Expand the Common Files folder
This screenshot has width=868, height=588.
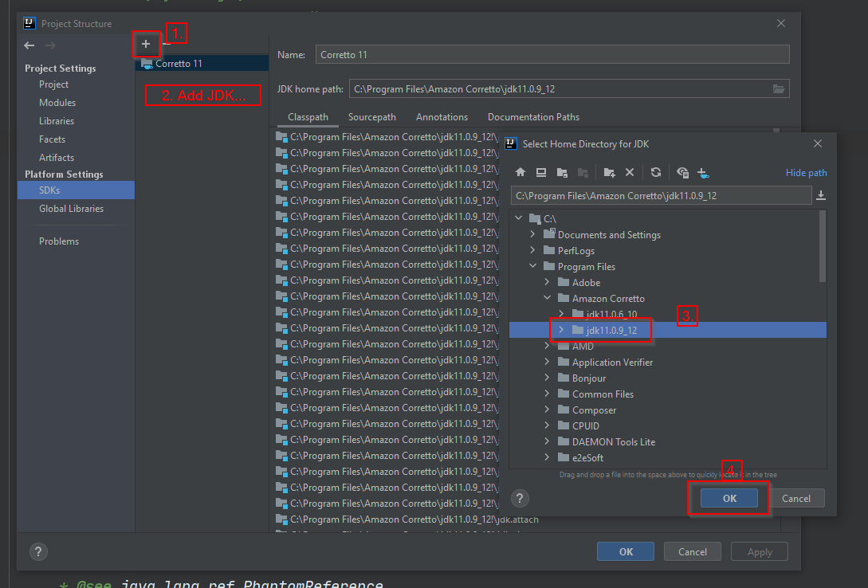click(548, 394)
